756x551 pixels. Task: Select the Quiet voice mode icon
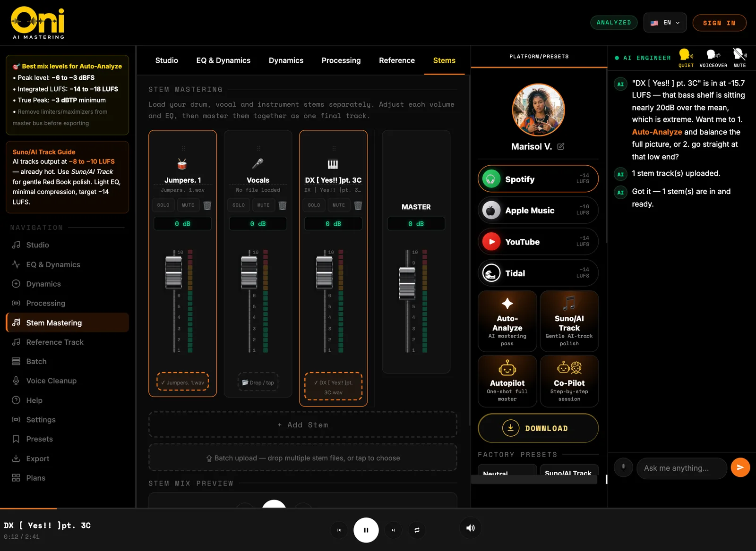686,58
